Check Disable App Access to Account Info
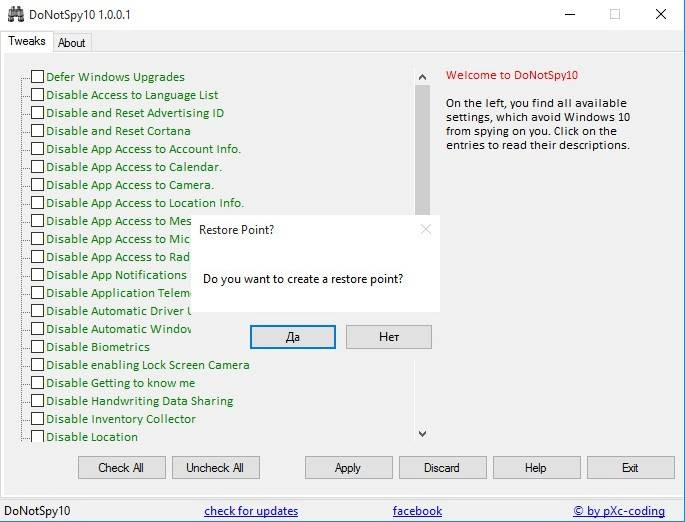Image resolution: width=685 pixels, height=522 pixels. coord(38,149)
